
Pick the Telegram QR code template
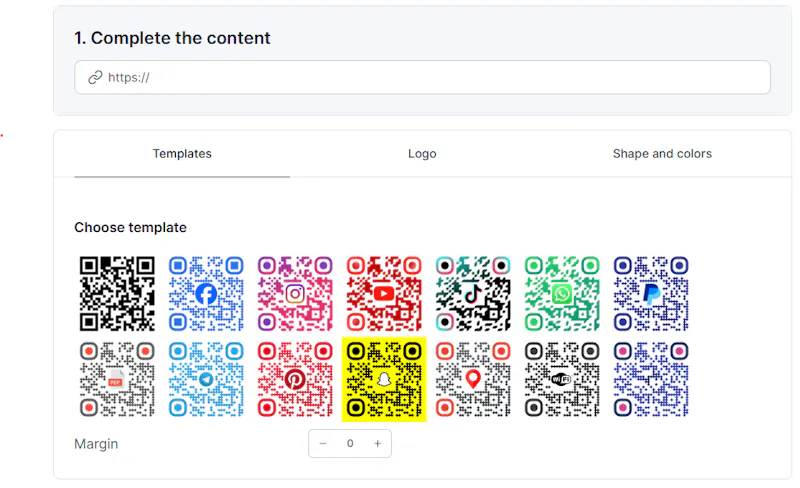click(x=206, y=379)
